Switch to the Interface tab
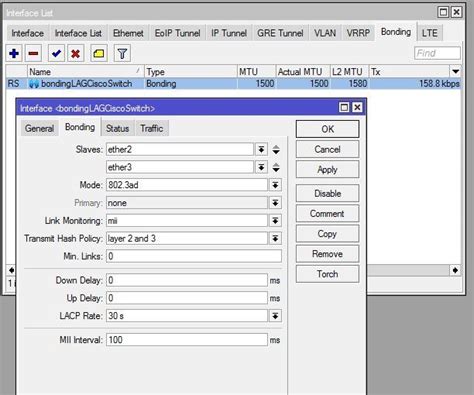Screen dimensions: 474x395 point(28,33)
